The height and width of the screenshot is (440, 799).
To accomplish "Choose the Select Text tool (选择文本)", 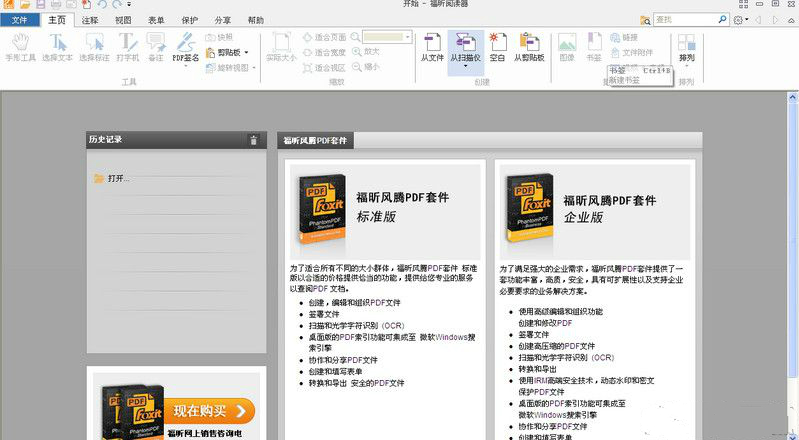I will click(x=59, y=47).
